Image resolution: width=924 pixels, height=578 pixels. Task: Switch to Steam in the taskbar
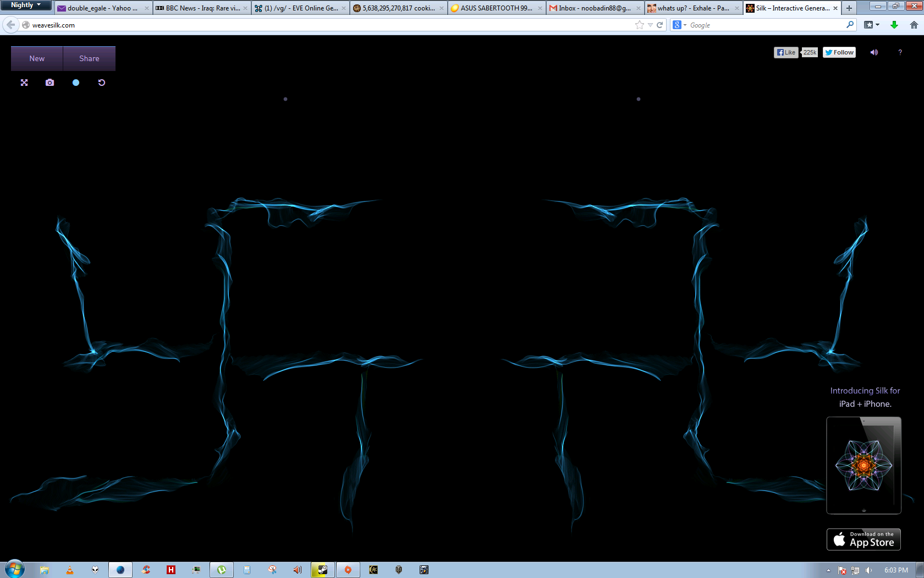[x=323, y=570]
